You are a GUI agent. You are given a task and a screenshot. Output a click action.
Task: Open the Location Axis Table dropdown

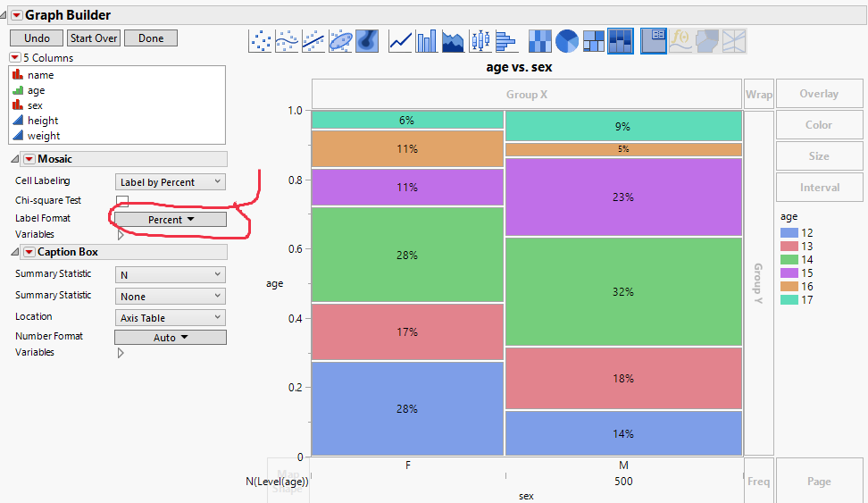[170, 318]
